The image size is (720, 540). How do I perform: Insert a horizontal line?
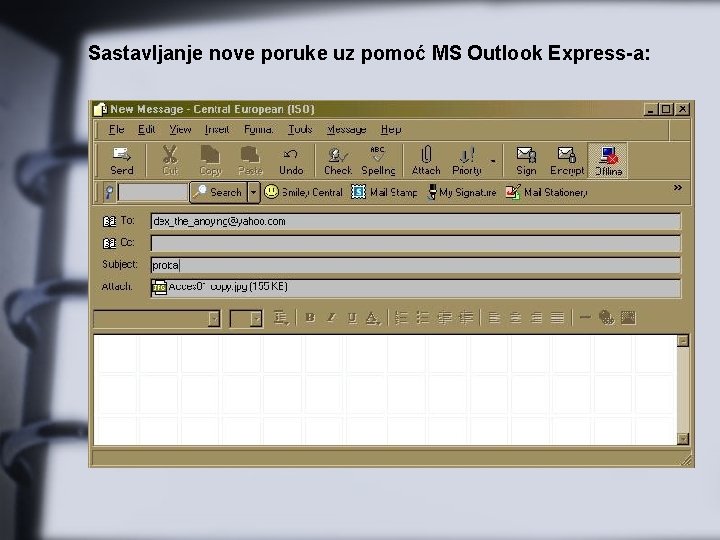point(585,317)
